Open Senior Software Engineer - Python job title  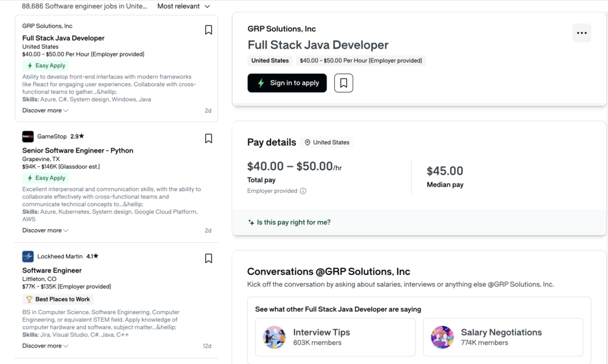click(78, 150)
